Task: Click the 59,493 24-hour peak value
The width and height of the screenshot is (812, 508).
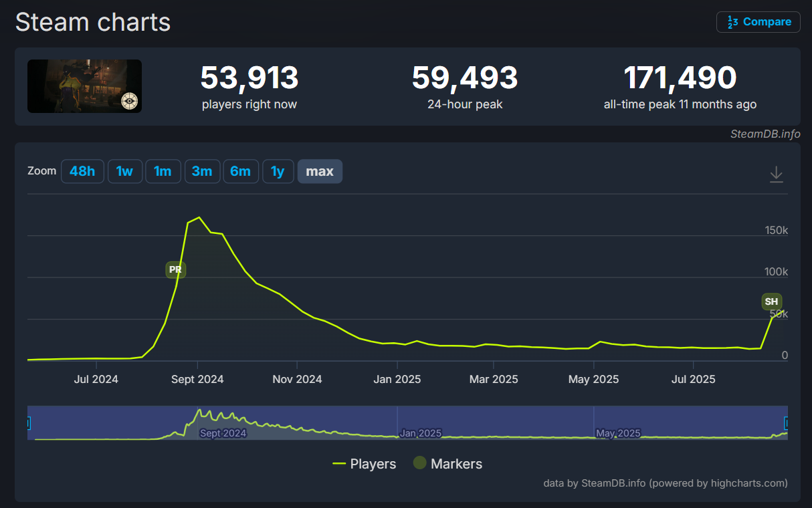Action: pos(465,78)
